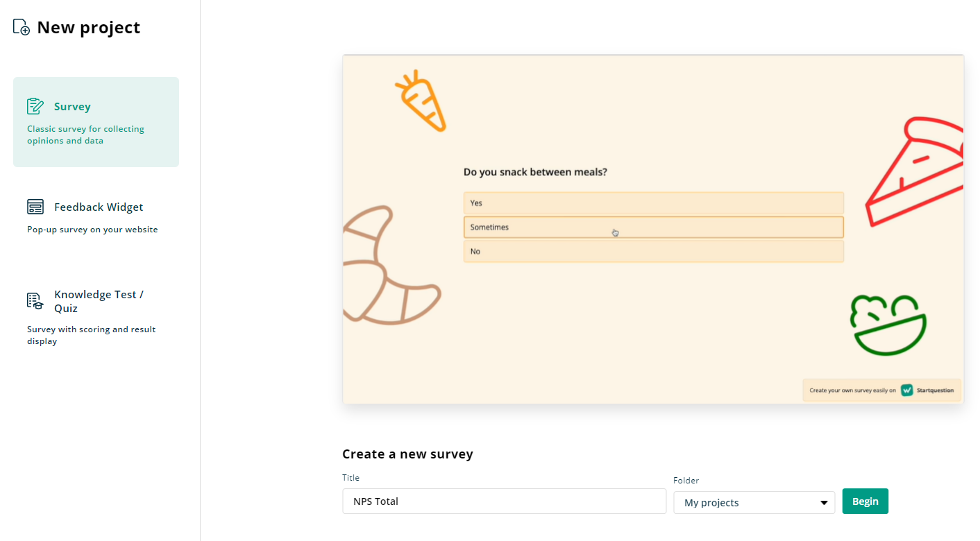Screen dimensions: 980x541
Task: Click the Knowledge Test graduation icon
Action: pyautogui.click(x=35, y=301)
